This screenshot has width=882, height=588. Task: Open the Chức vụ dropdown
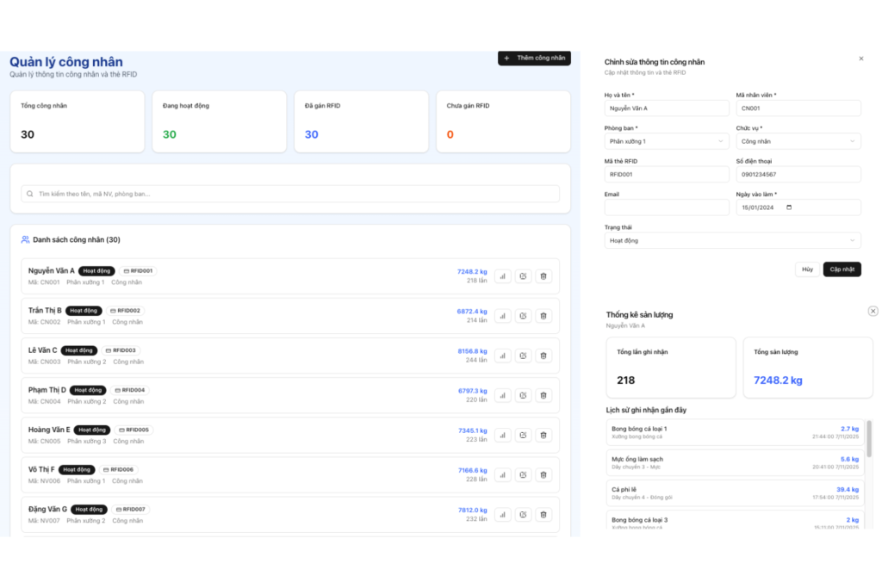798,141
